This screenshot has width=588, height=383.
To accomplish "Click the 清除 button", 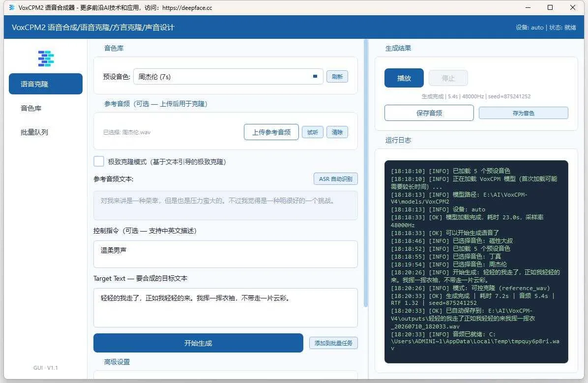I will (x=337, y=132).
